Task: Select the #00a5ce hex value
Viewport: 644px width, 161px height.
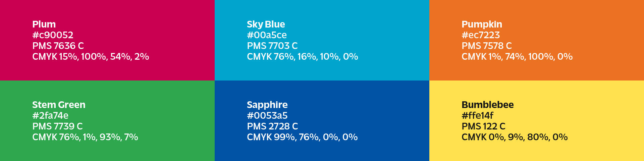Action: tap(267, 35)
